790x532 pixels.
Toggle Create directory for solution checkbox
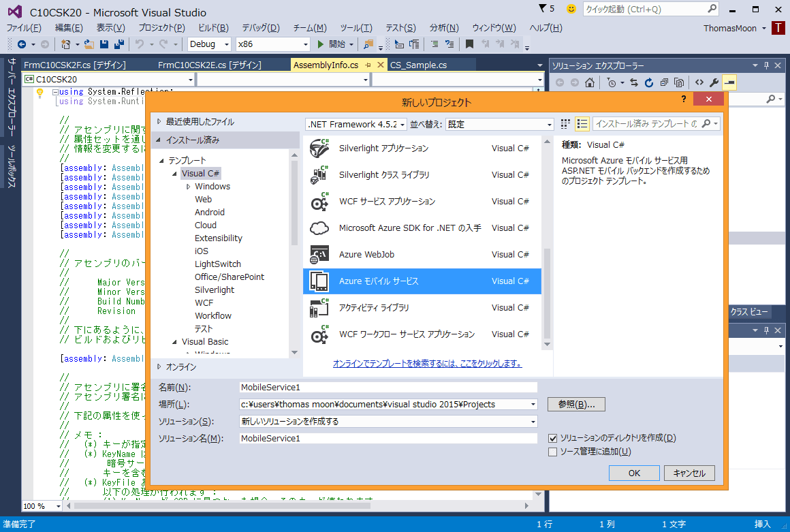[553, 438]
